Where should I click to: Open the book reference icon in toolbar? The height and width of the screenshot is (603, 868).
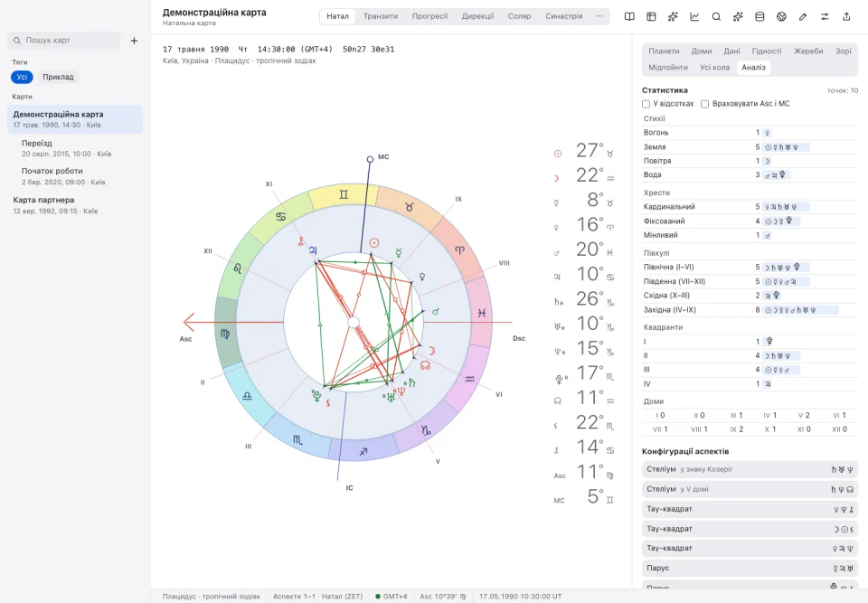pyautogui.click(x=629, y=16)
